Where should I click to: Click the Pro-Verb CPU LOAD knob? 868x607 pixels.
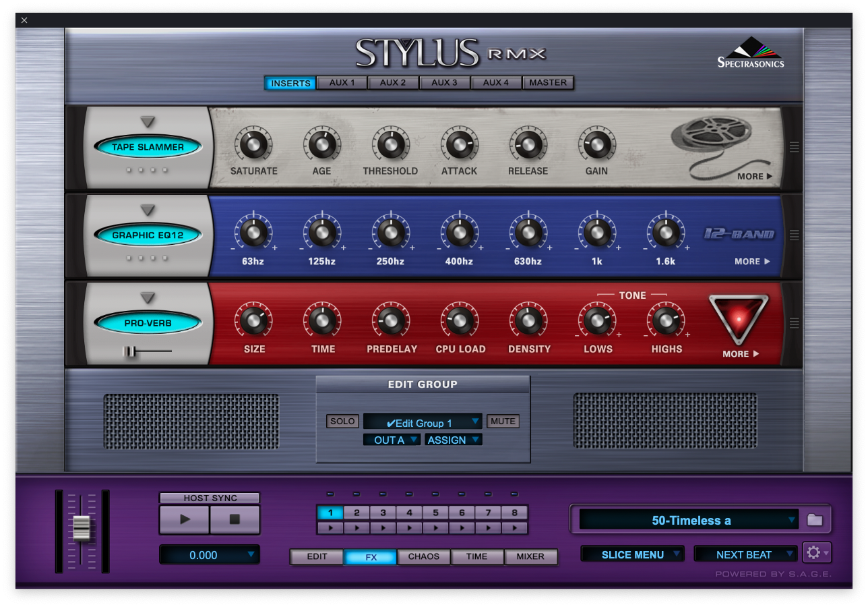click(x=460, y=320)
